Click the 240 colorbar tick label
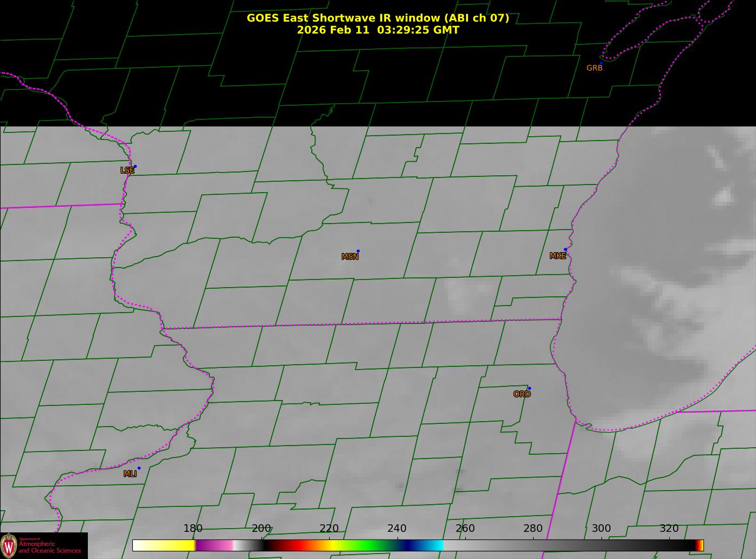Viewport: 756px width, 559px height. 397,528
